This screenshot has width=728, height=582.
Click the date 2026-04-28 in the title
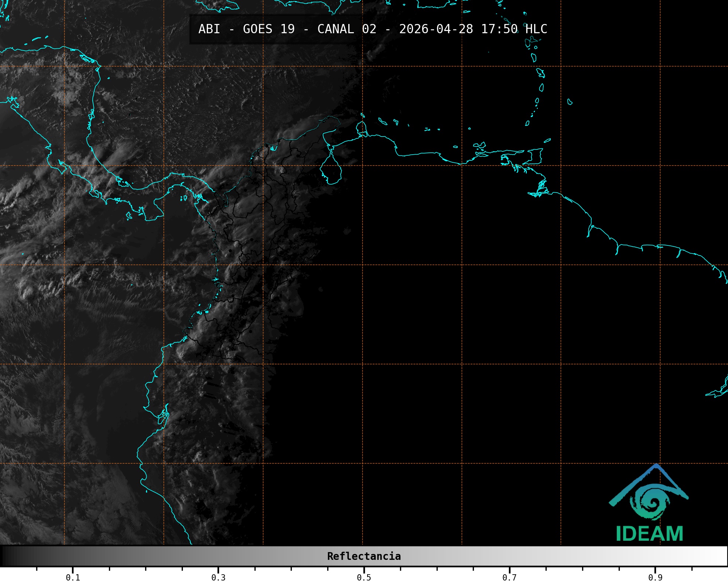click(x=436, y=29)
